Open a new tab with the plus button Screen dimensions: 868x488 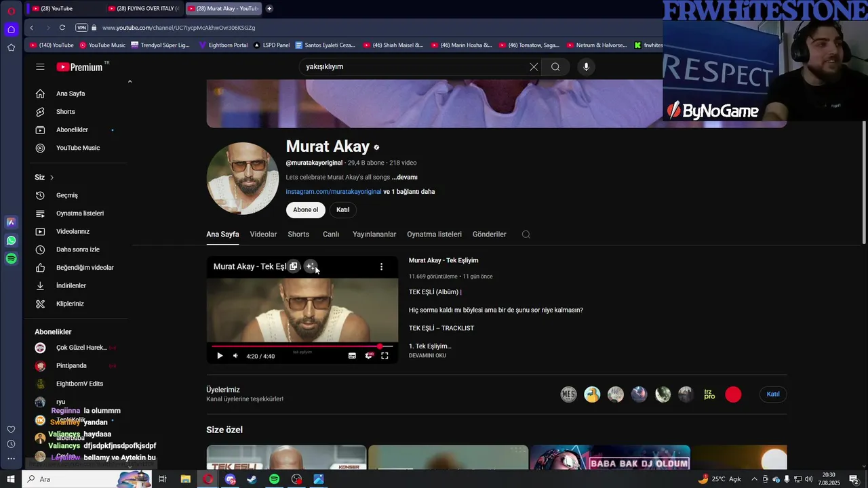point(269,8)
